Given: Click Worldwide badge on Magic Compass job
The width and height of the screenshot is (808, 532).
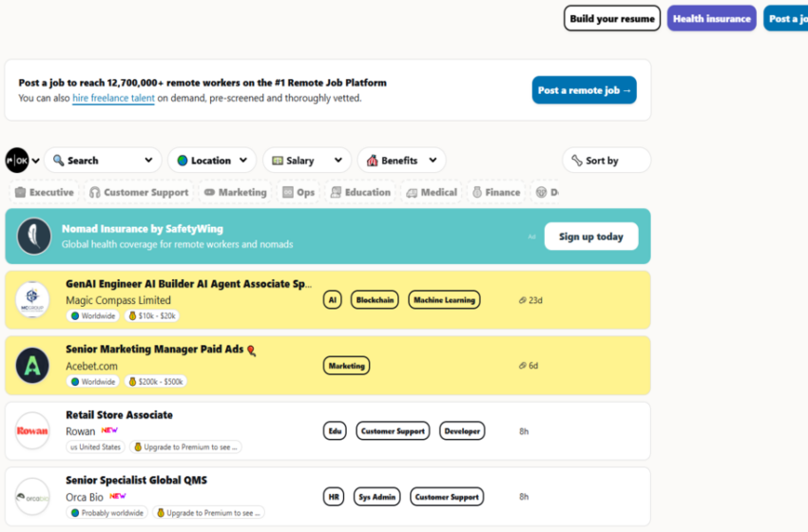Looking at the screenshot, I should tap(93, 315).
